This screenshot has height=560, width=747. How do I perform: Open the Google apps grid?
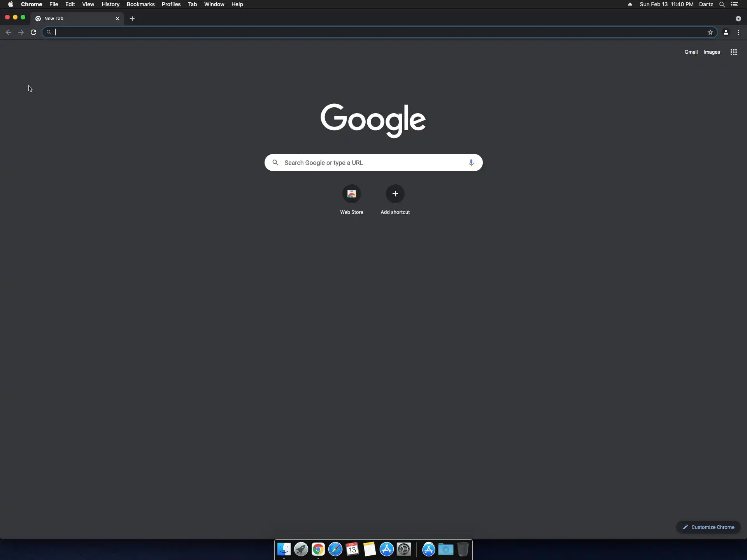733,52
